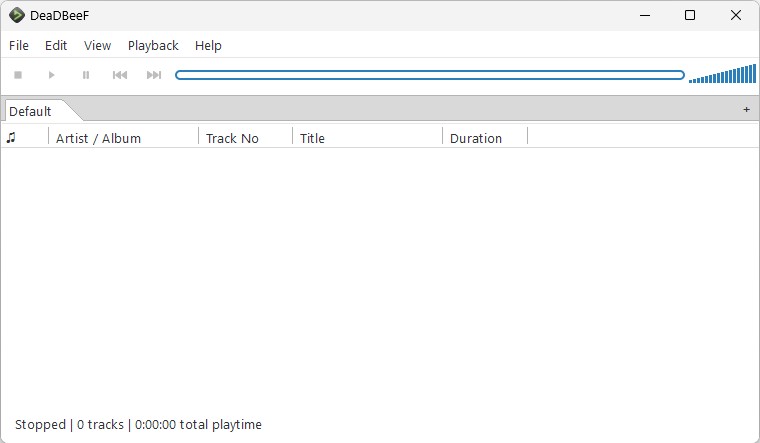This screenshot has height=443, width=760.
Task: Open the Playback menu
Action: (x=153, y=46)
